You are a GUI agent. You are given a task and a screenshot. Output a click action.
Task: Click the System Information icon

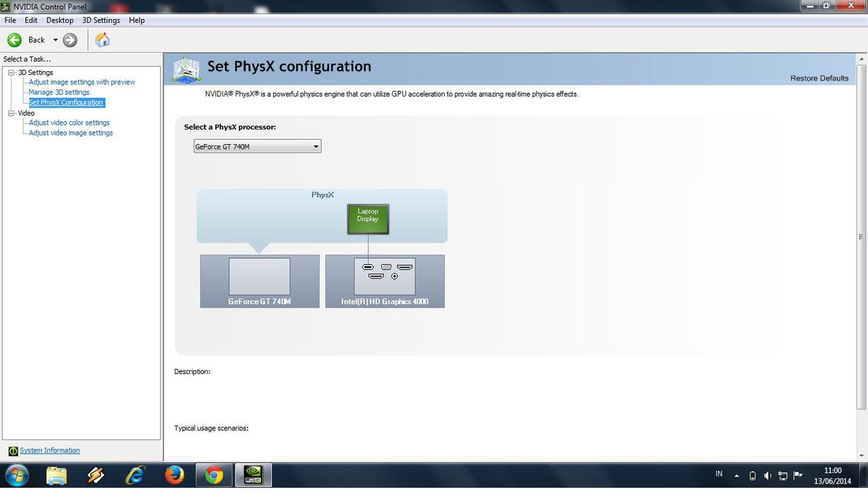point(13,451)
